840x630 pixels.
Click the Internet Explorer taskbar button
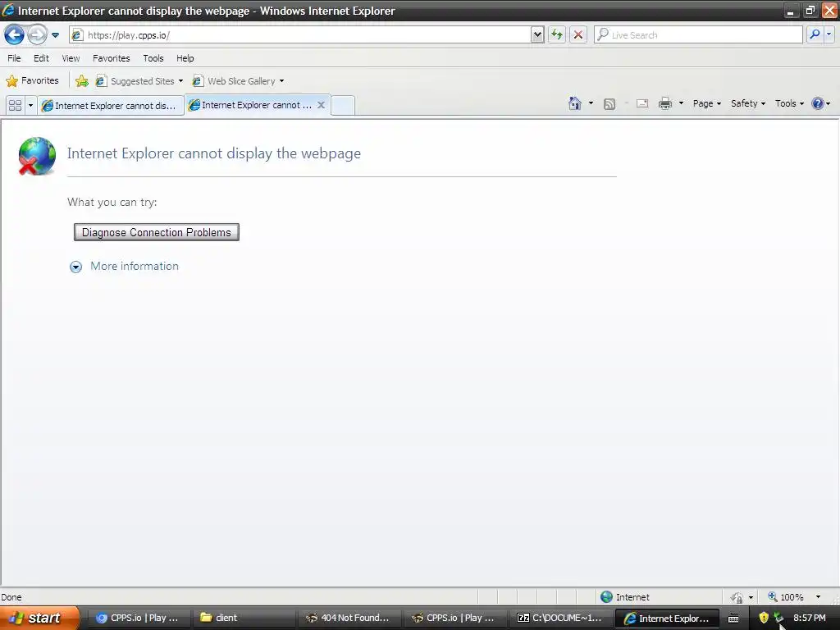click(x=666, y=619)
